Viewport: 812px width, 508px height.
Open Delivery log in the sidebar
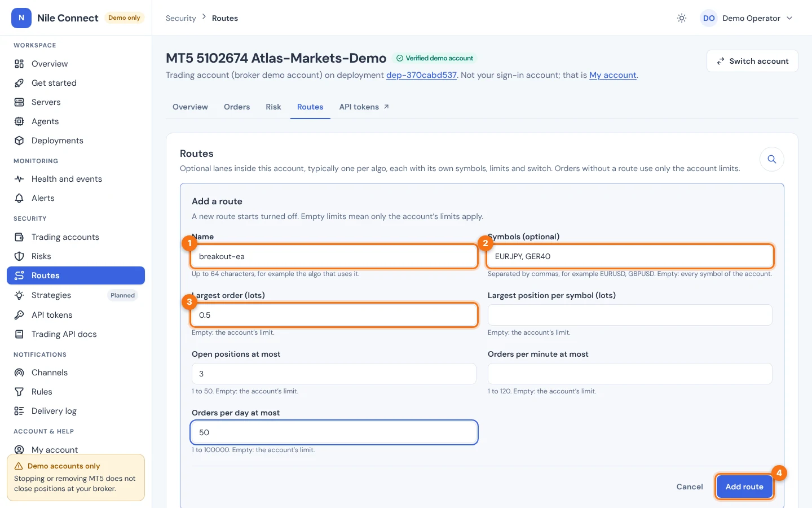click(76, 411)
